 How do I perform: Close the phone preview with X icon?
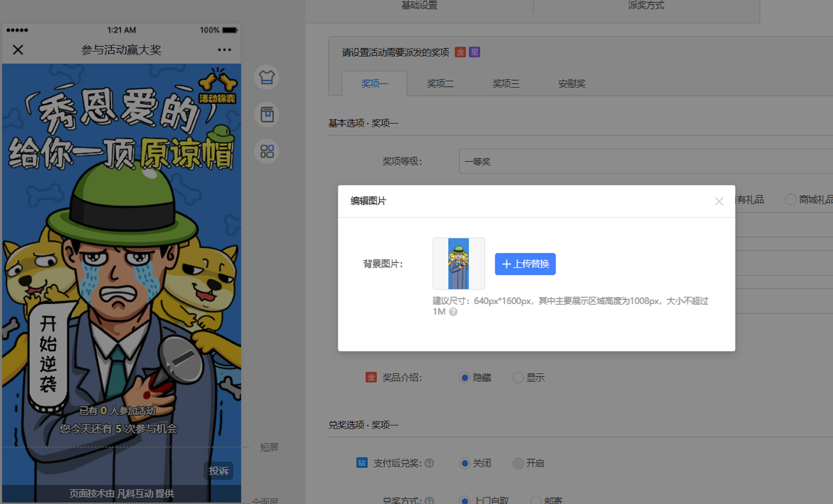click(18, 50)
